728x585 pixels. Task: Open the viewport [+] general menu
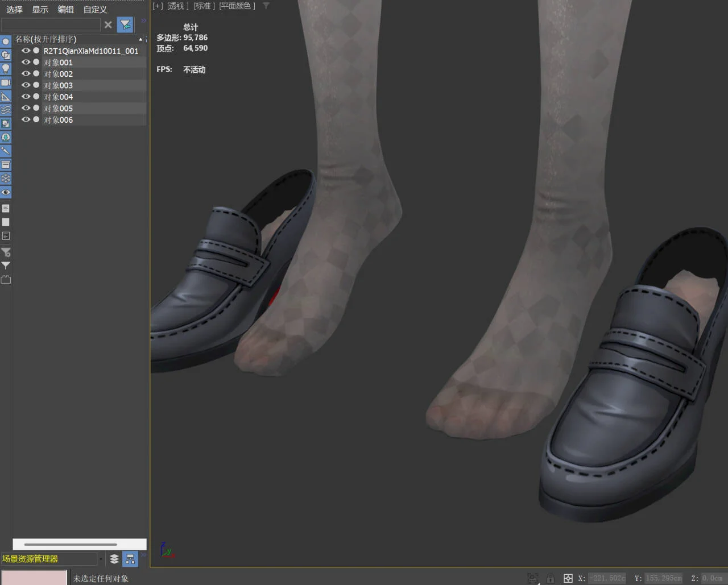click(x=158, y=6)
